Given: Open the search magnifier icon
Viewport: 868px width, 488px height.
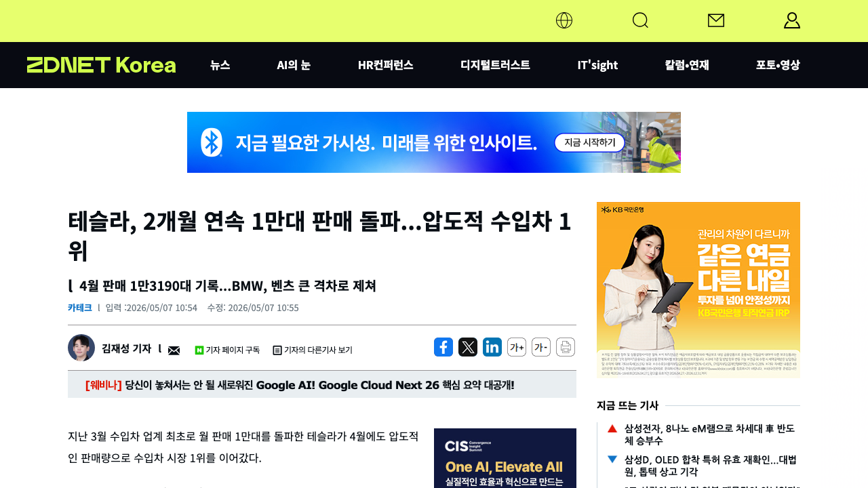Looking at the screenshot, I should click(640, 20).
